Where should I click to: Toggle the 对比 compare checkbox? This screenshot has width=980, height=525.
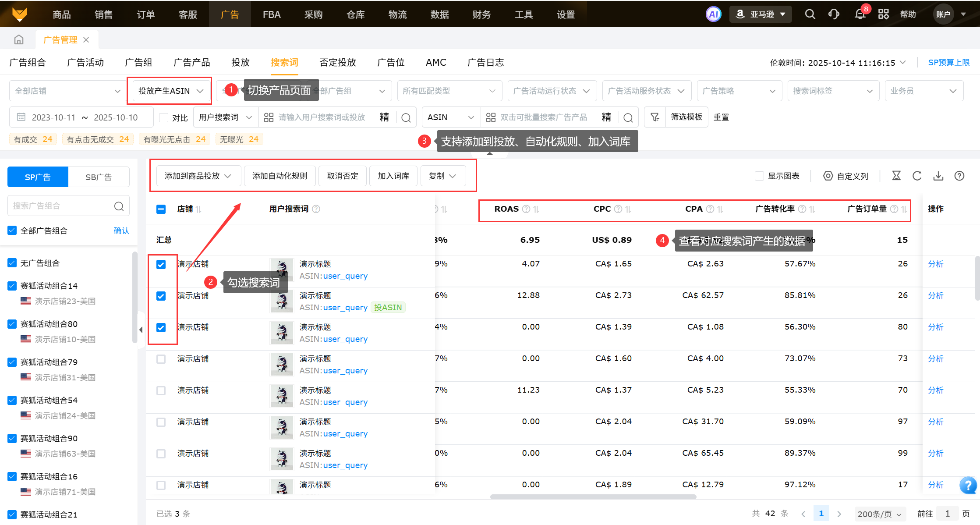164,117
